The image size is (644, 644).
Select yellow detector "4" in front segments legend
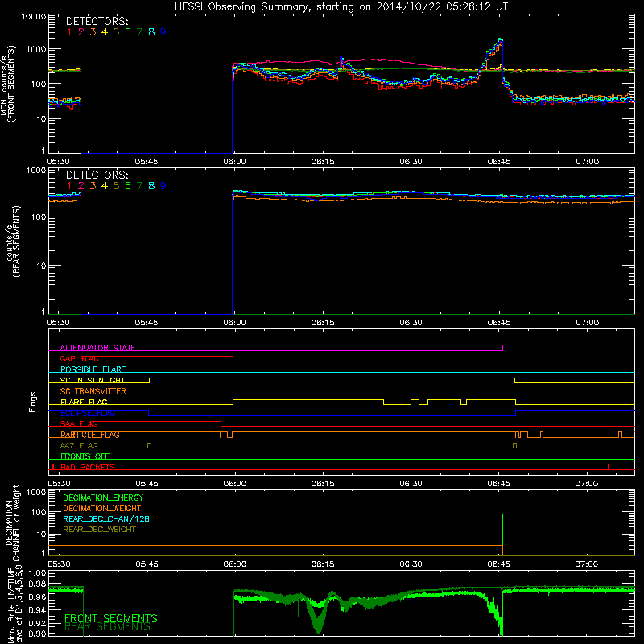[105, 32]
